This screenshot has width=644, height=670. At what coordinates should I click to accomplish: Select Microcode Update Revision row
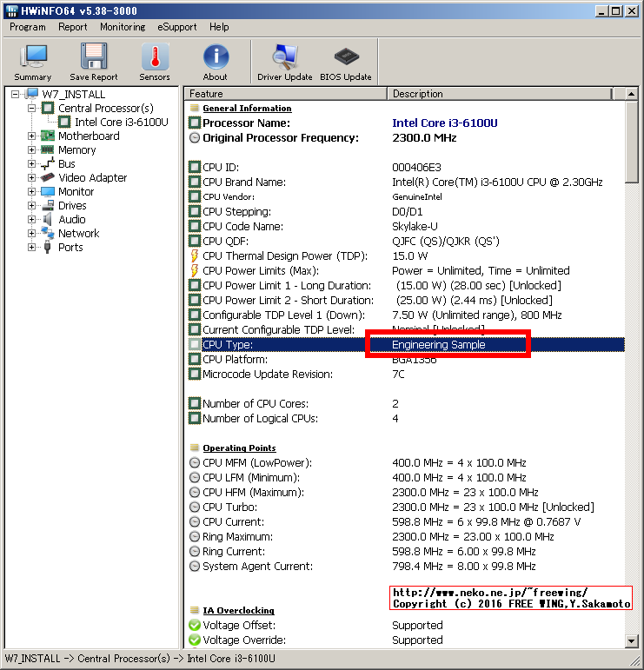tap(407, 375)
